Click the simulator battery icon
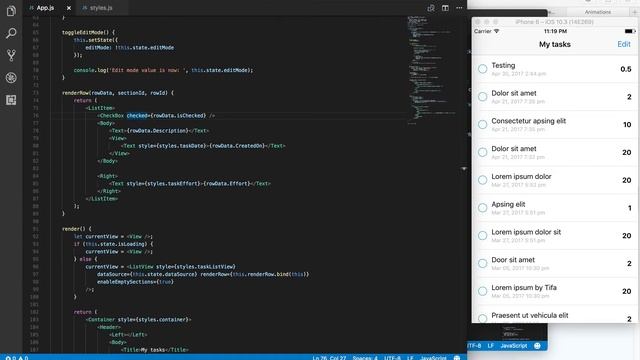The width and height of the screenshot is (640, 360). pos(629,31)
